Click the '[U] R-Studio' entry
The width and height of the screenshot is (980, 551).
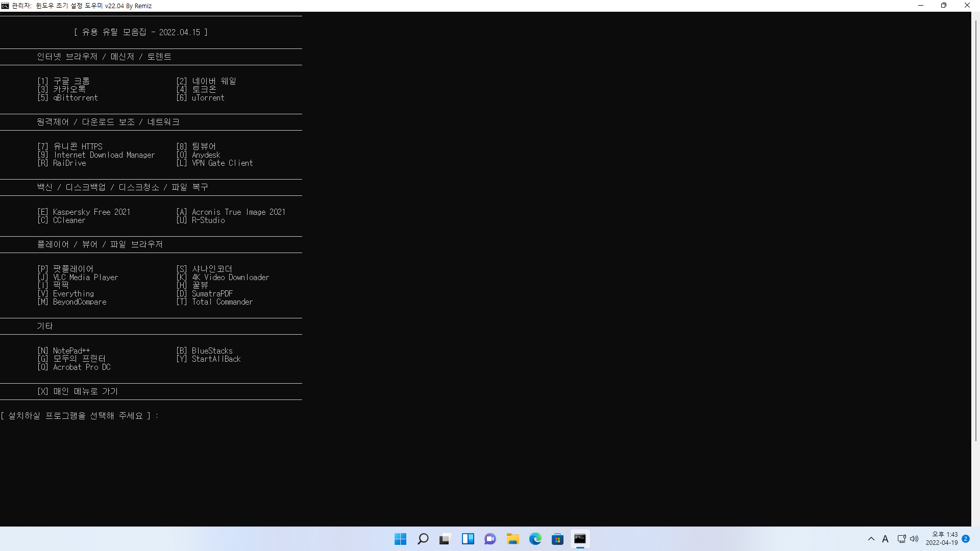(201, 220)
